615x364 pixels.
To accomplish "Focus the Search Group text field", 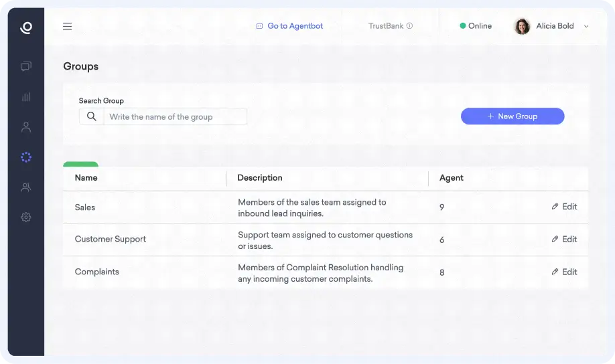I will pyautogui.click(x=175, y=116).
